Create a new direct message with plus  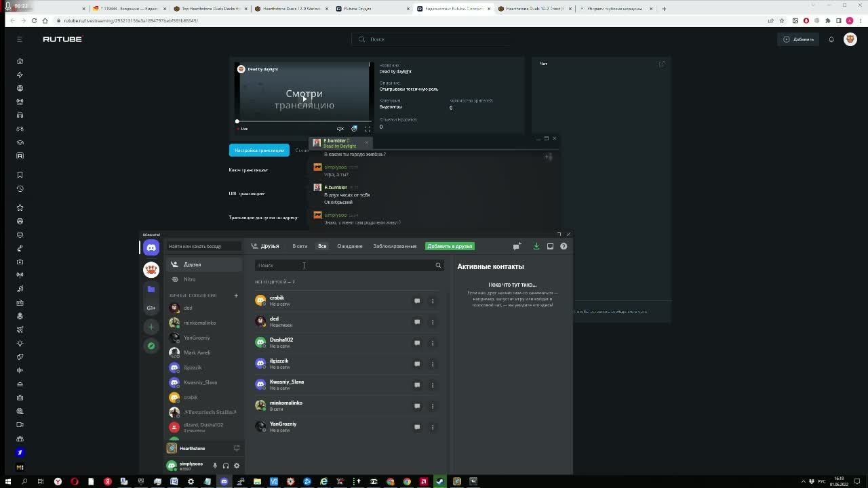click(x=236, y=296)
